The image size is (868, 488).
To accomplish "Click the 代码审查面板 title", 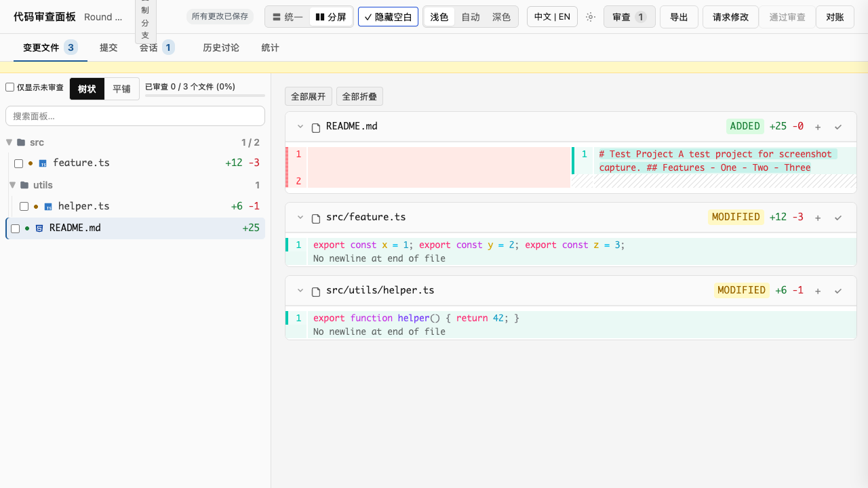I will [45, 17].
